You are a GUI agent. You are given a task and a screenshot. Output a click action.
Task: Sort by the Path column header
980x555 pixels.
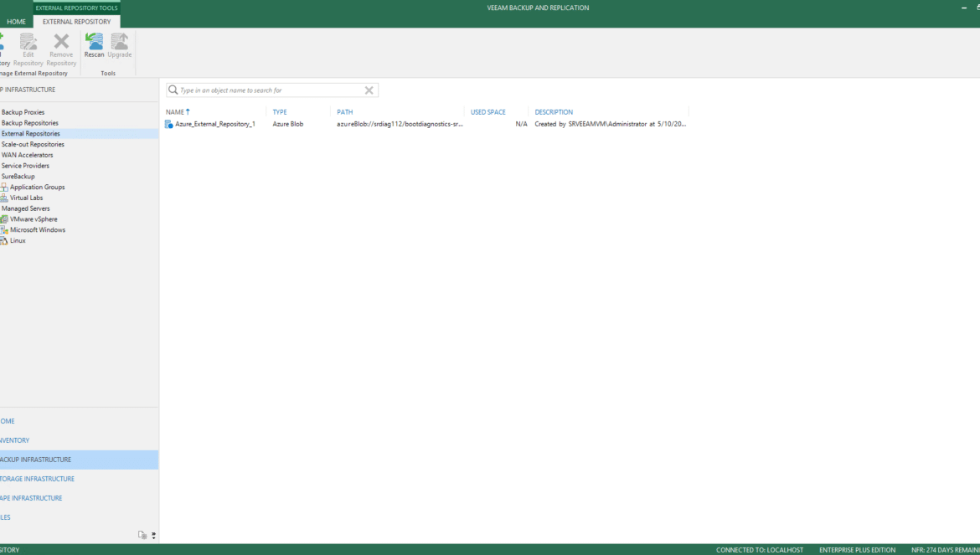[344, 112]
